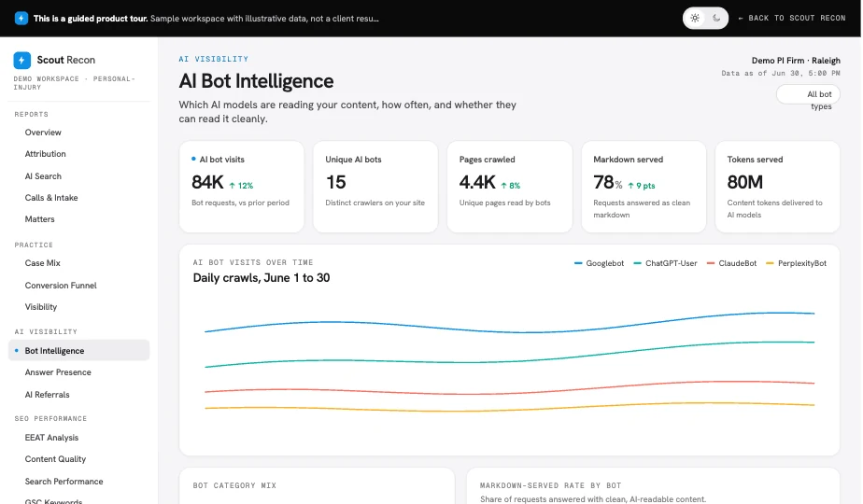Go back to Scout Recon link
This screenshot has width=863, height=504.
[791, 18]
